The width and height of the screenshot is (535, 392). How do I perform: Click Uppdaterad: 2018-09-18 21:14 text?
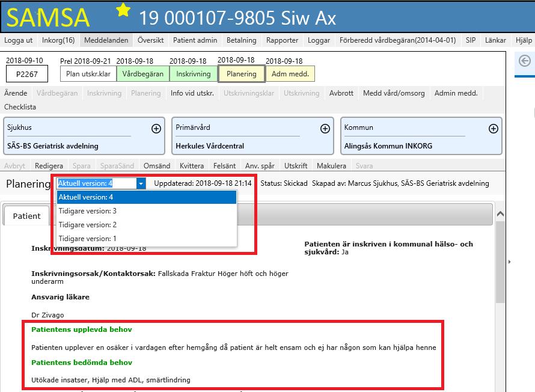point(203,183)
